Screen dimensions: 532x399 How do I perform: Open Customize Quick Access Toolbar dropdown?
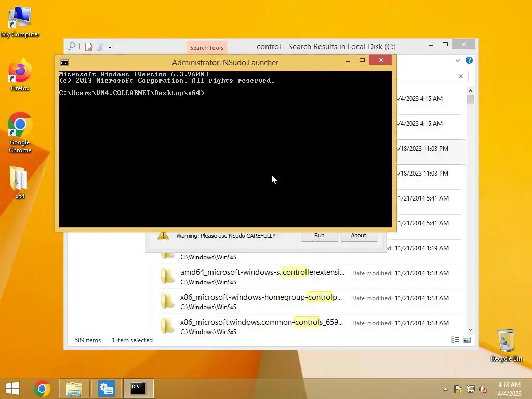[110, 47]
